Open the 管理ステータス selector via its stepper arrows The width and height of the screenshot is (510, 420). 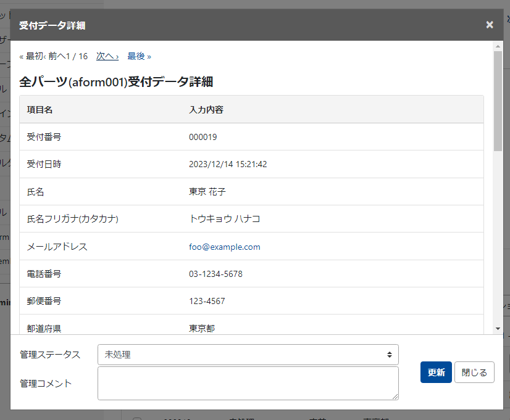pos(390,355)
